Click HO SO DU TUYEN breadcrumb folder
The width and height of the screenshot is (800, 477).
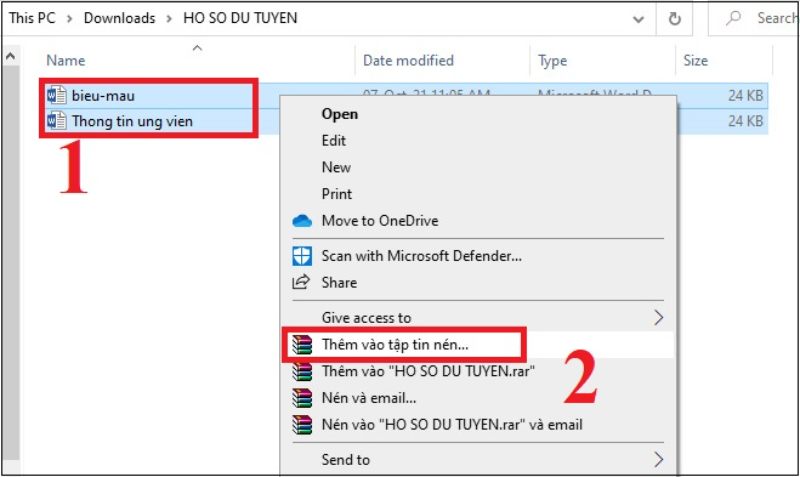pos(240,18)
